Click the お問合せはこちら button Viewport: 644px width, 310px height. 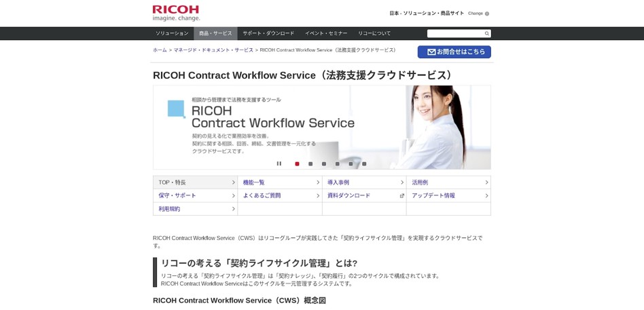(454, 52)
